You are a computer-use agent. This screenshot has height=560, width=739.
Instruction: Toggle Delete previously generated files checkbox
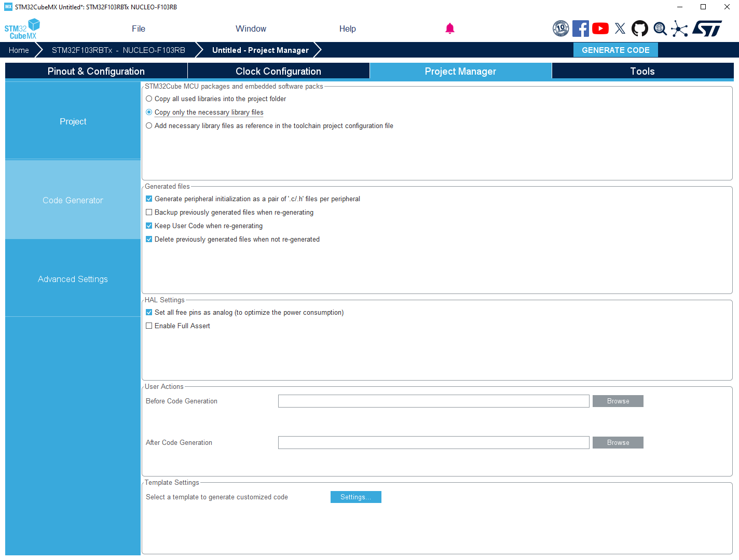pyautogui.click(x=149, y=239)
